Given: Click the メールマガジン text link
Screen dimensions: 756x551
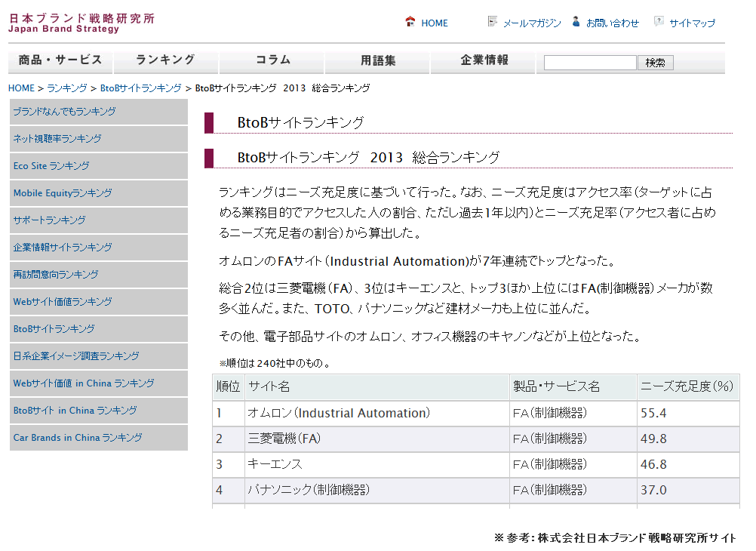Looking at the screenshot, I should [x=532, y=23].
